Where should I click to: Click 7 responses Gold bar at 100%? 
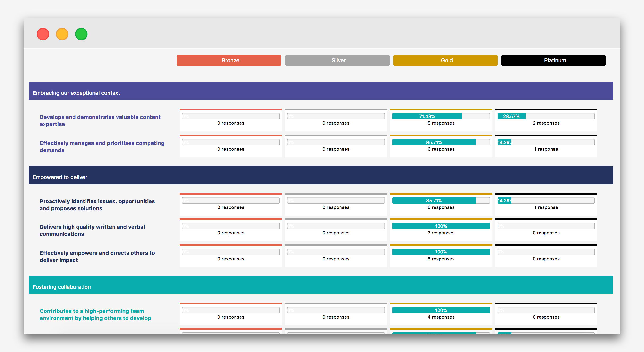pyautogui.click(x=441, y=226)
